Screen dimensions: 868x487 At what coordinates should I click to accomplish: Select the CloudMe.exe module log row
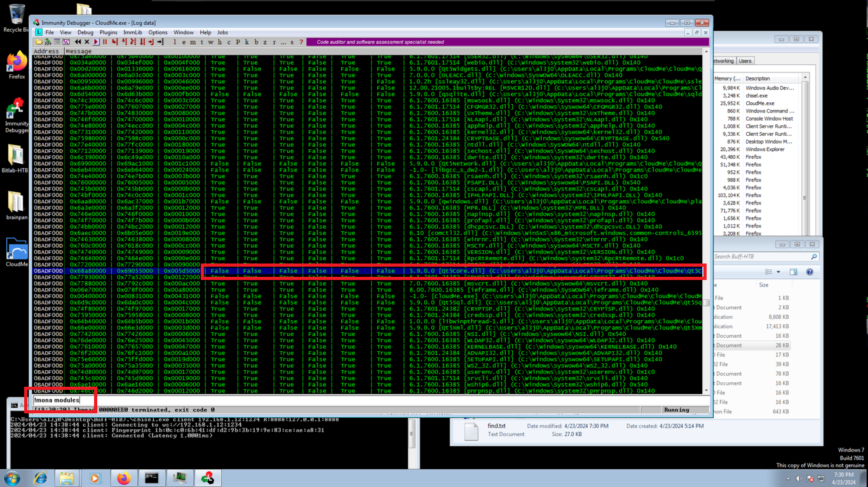click(367, 296)
